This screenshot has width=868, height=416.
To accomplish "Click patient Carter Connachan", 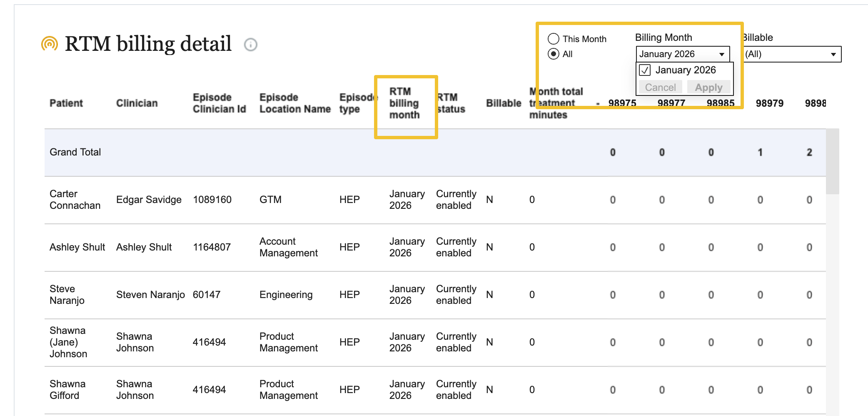I will (75, 200).
